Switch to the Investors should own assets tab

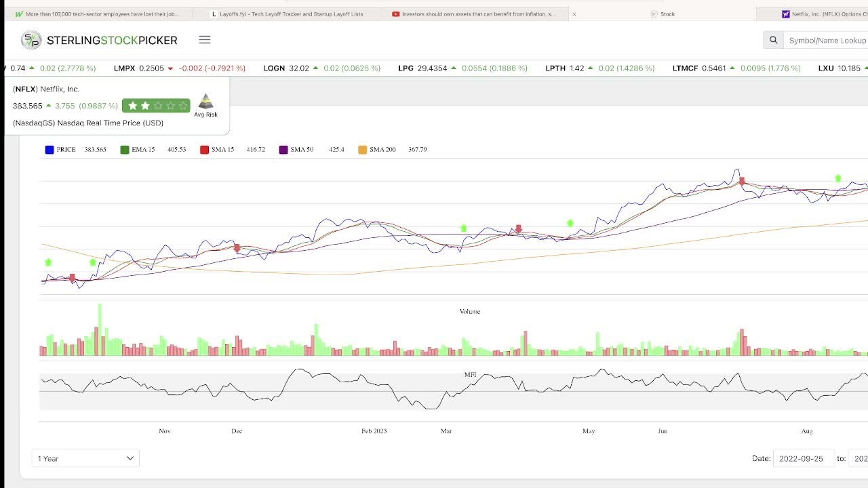475,14
